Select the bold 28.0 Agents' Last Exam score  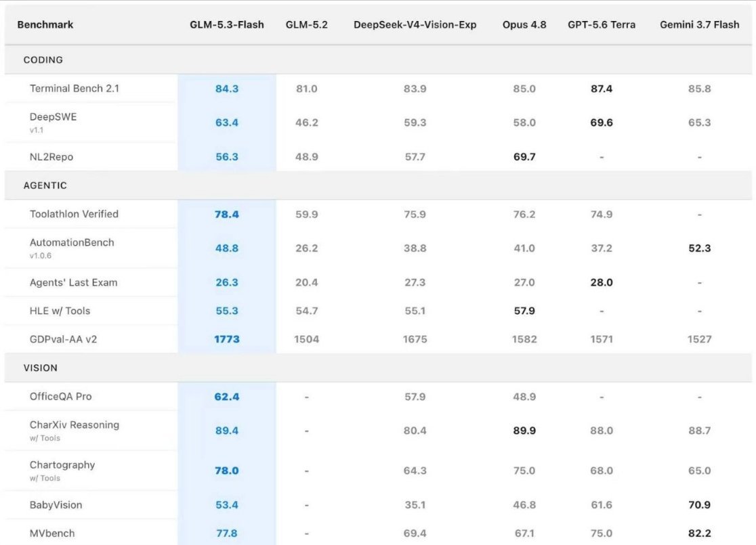[x=602, y=282]
